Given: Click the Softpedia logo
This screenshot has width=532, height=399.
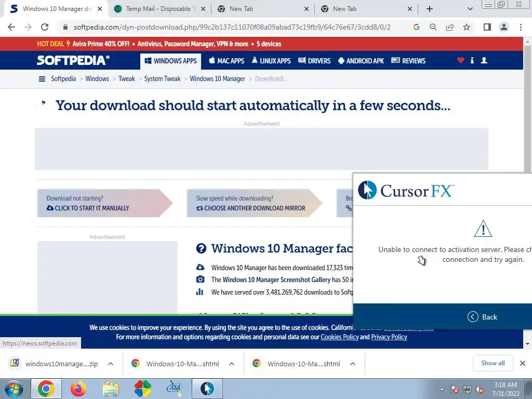Looking at the screenshot, I should tap(73, 60).
